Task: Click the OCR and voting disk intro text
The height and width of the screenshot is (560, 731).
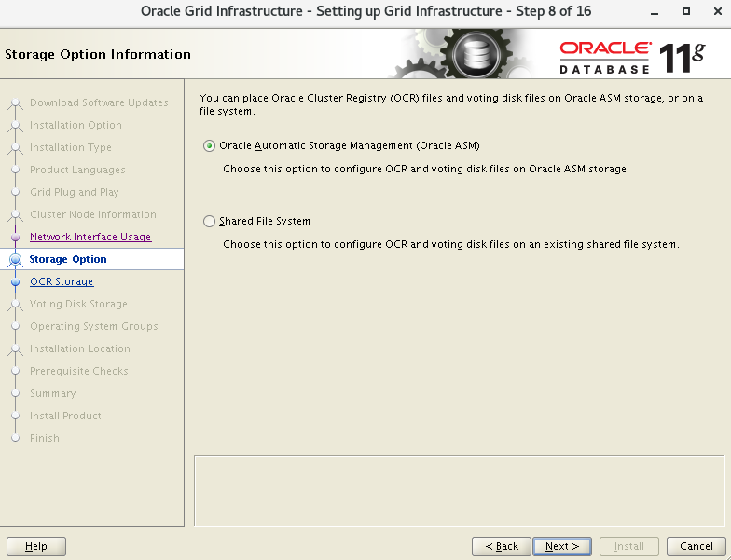Action: tap(451, 104)
